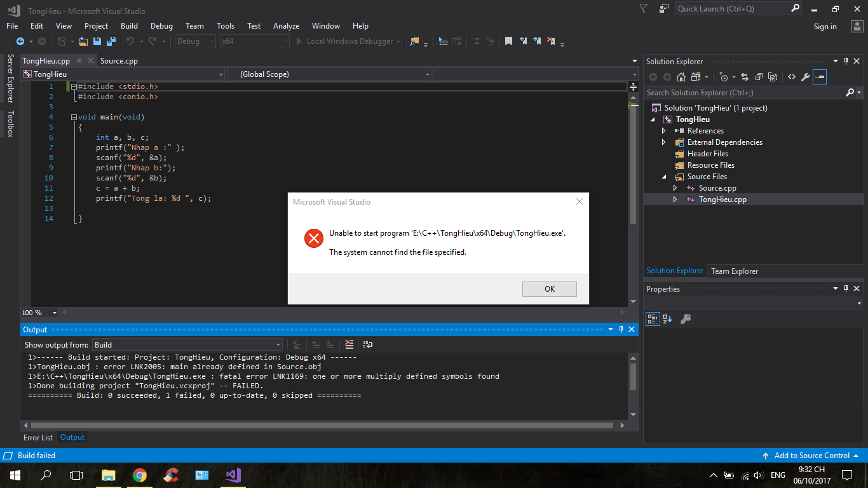Collapse the Source Files folder

(x=664, y=177)
